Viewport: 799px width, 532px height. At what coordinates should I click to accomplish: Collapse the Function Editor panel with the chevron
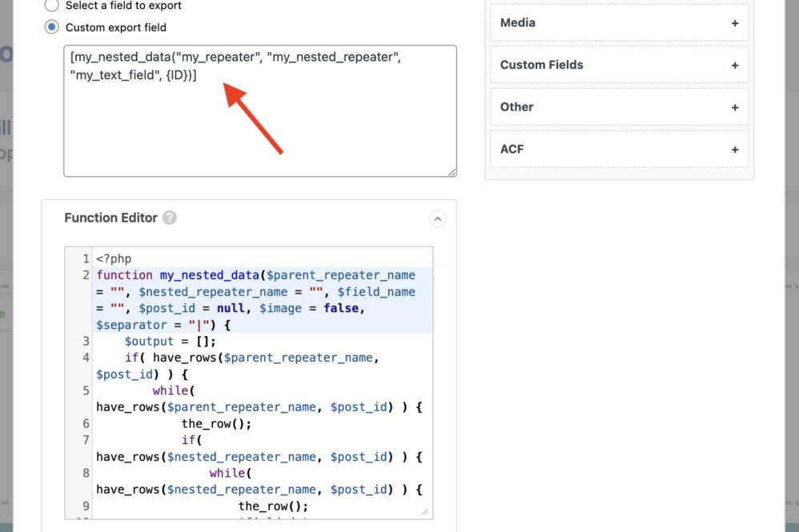coord(438,218)
